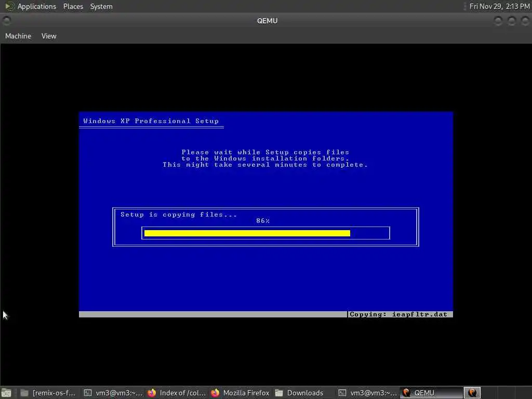Switch to the remix-os-f... file manager window
Viewport: 532px width, 399px height.
[48, 393]
